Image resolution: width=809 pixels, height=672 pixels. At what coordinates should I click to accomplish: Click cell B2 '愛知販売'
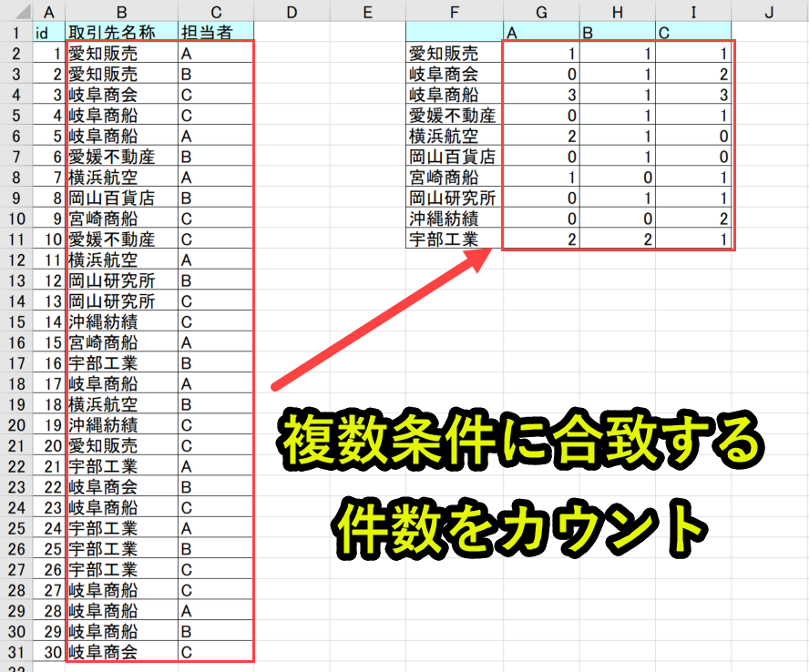point(122,53)
